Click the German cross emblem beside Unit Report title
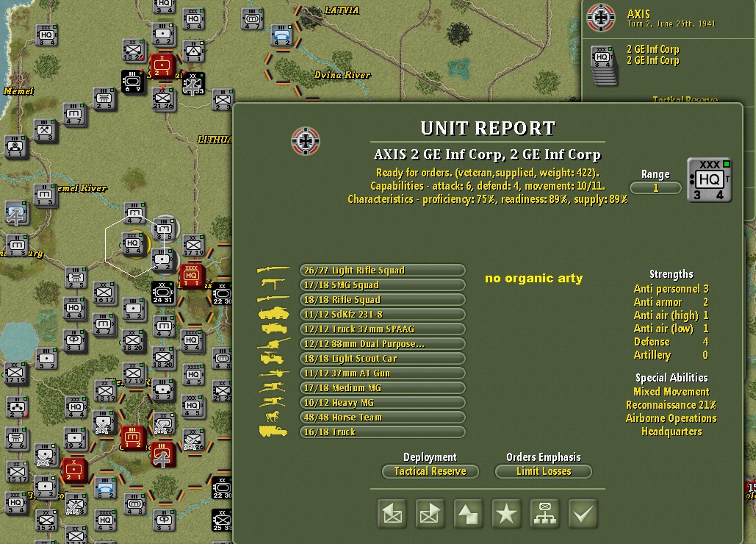756x544 pixels. coord(306,141)
